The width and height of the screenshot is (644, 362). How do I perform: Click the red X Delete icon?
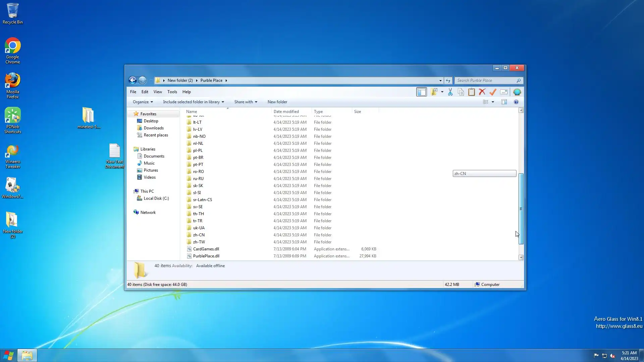tap(482, 92)
